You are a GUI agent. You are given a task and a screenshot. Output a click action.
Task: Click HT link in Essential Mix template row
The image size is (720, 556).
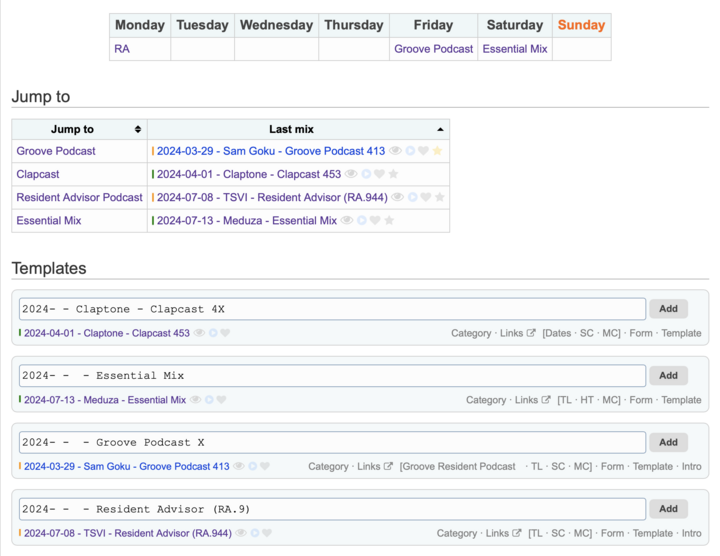pos(587,400)
